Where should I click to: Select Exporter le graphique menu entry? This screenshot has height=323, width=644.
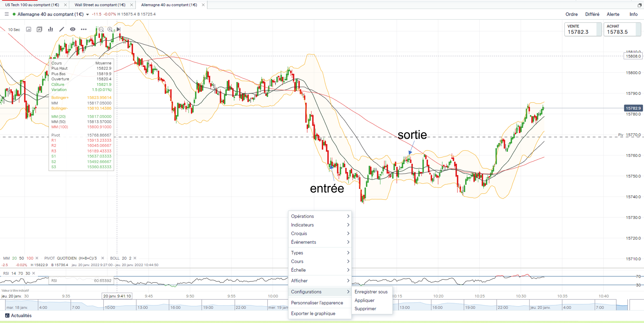[x=313, y=313]
